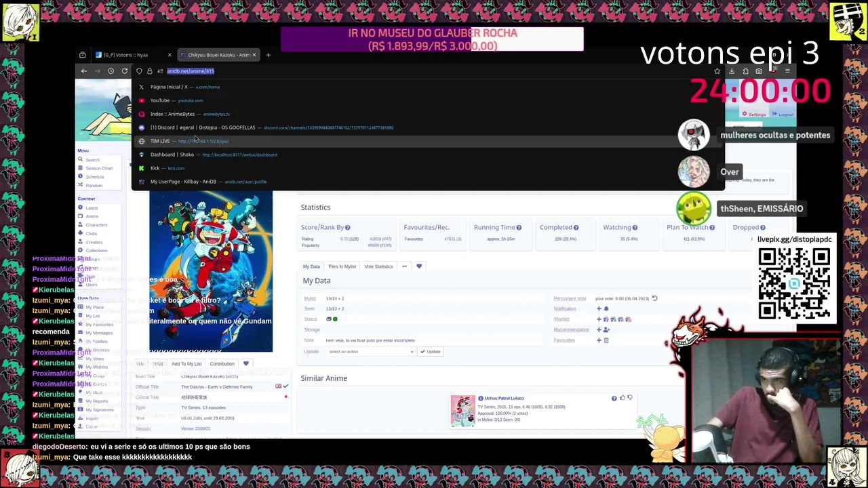The image size is (868, 488).
Task: Click the minus tab after Vote Statistics
Action: coord(404,266)
